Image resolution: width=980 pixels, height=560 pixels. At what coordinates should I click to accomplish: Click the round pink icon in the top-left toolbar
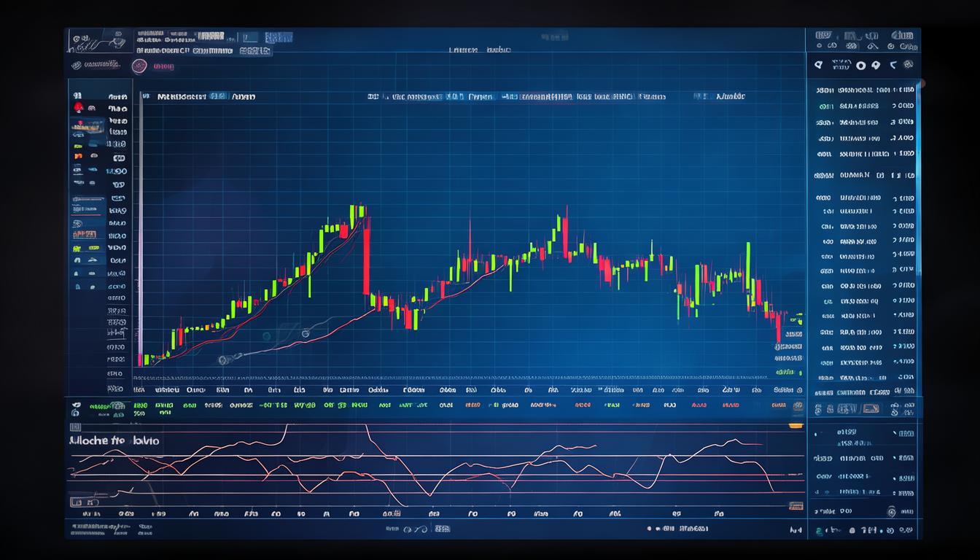pyautogui.click(x=139, y=66)
